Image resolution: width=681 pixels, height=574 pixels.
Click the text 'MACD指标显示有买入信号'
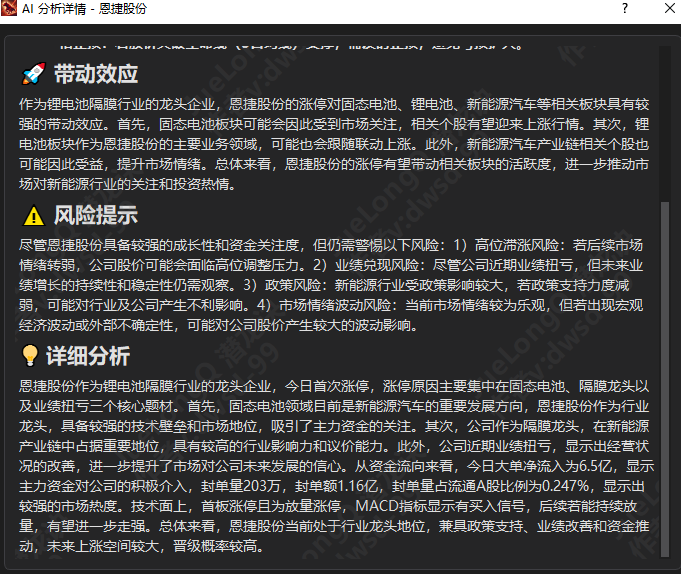click(440, 506)
